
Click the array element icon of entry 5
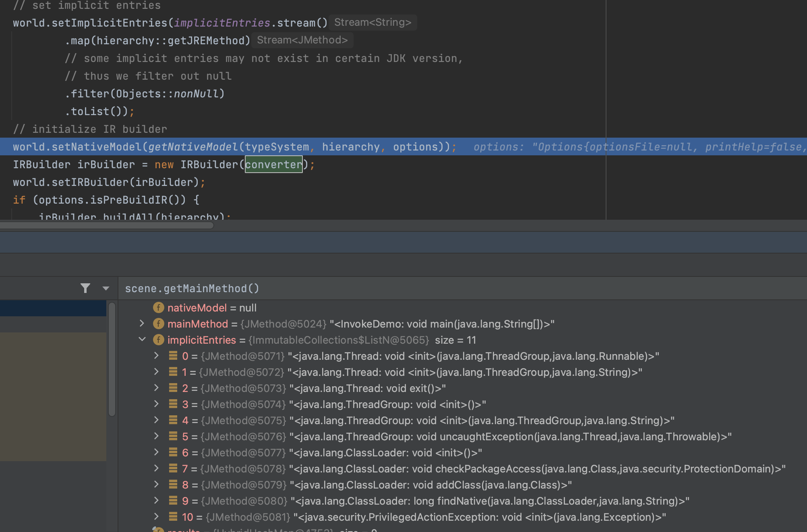click(173, 436)
